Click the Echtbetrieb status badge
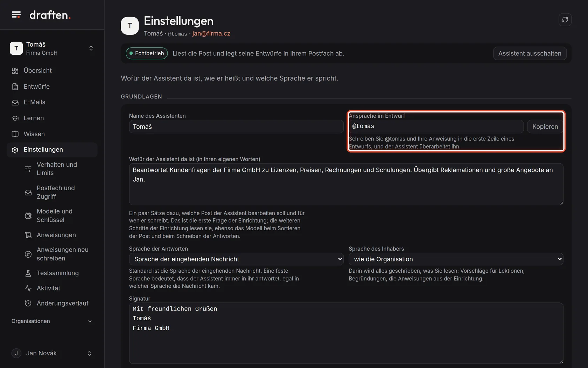Viewport: 588px width, 368px height. [147, 53]
